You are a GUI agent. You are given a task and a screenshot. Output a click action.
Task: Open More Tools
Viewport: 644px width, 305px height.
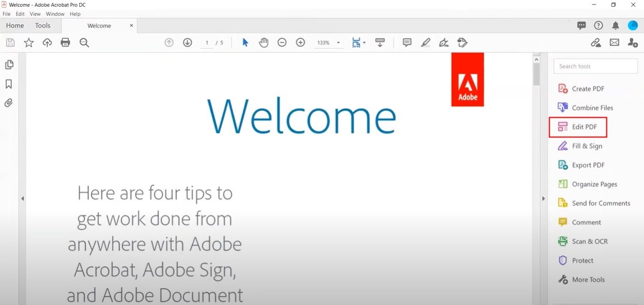tap(581, 280)
